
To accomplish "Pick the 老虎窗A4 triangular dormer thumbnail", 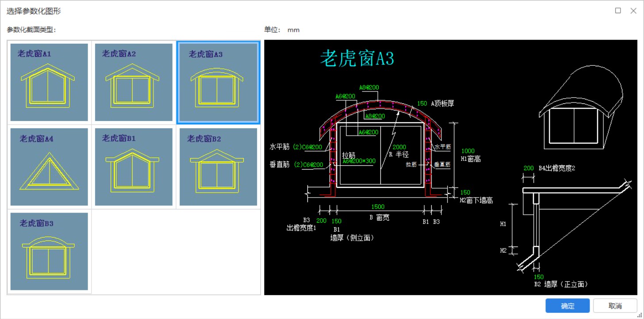I will tap(49, 167).
